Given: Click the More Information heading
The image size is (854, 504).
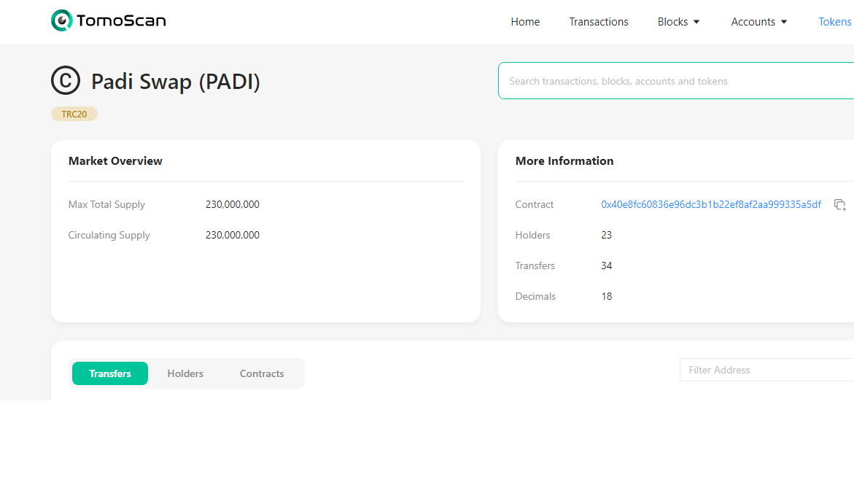Looking at the screenshot, I should 564,160.
